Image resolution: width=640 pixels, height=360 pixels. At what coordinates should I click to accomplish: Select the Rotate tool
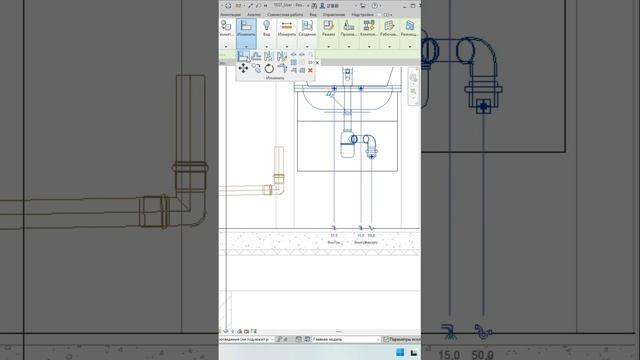(x=269, y=69)
